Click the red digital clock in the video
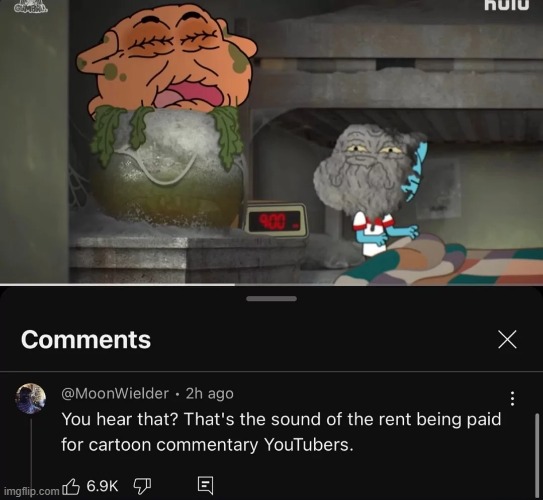The width and height of the screenshot is (543, 500). pos(276,220)
